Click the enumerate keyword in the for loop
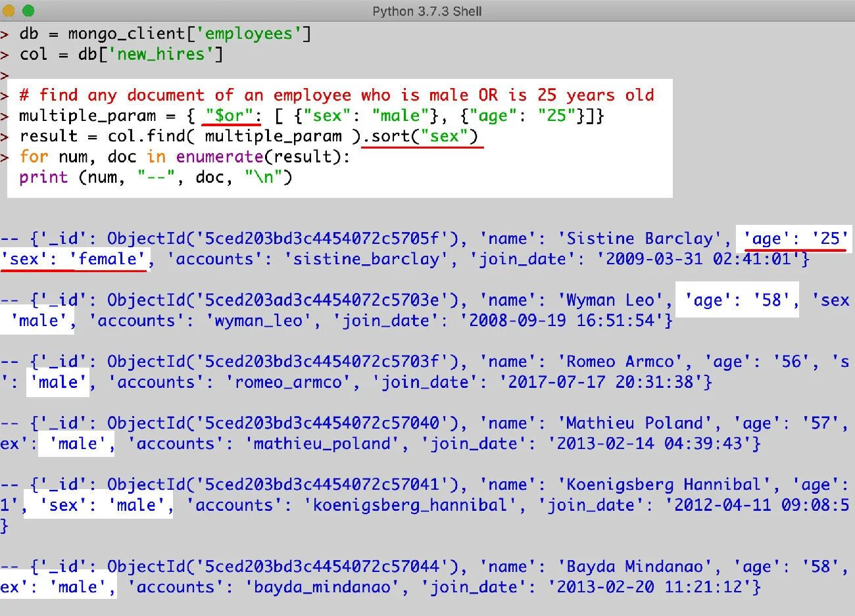Image resolution: width=855 pixels, height=616 pixels. (220, 156)
